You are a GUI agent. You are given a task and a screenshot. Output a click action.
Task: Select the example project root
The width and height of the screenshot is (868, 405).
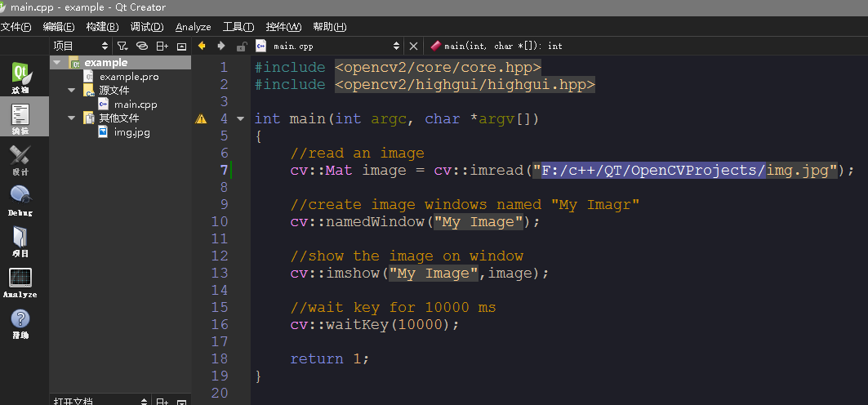(105, 63)
